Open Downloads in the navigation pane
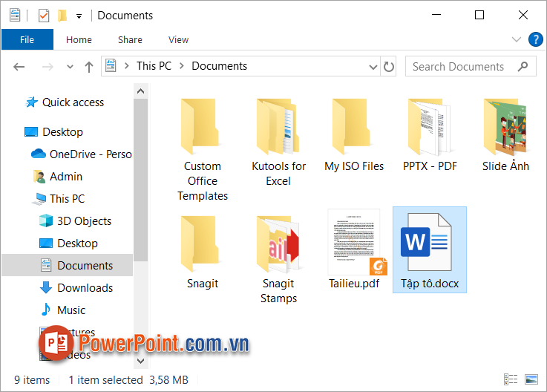This screenshot has width=547, height=392. pos(85,287)
